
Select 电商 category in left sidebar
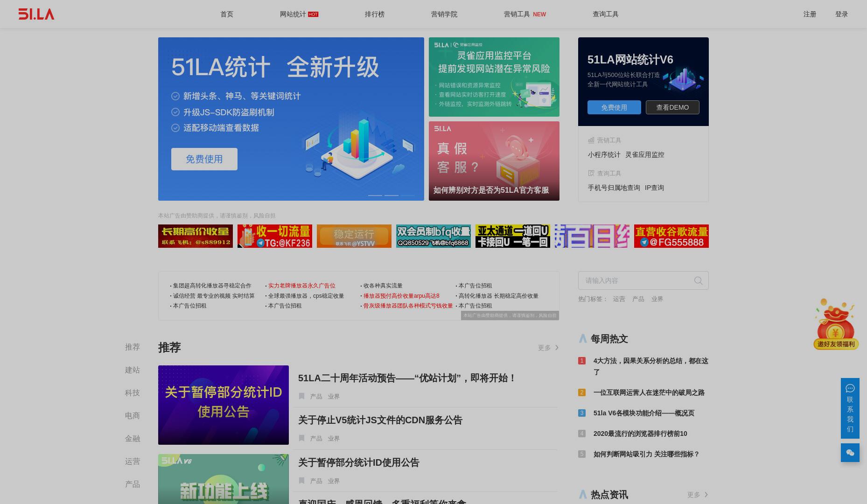tap(133, 416)
